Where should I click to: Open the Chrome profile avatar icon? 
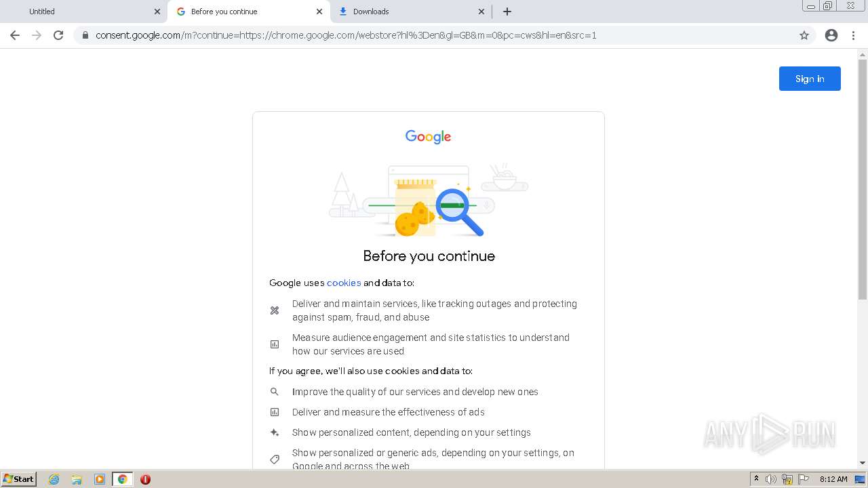tap(831, 35)
